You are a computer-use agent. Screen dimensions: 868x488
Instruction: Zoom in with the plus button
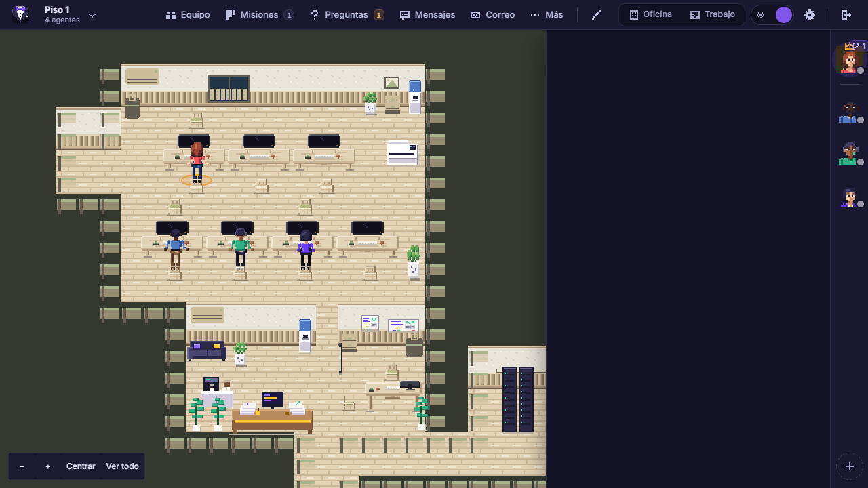[x=47, y=466]
